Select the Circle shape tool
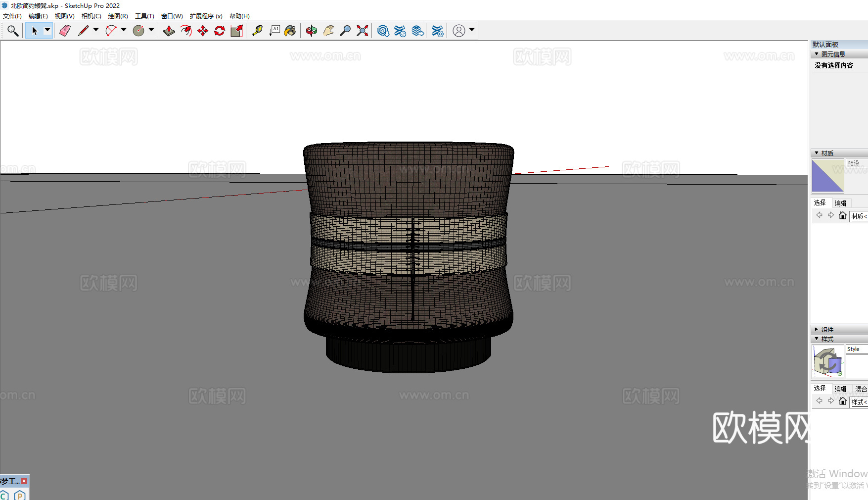Screen dimensions: 868x500 (138, 31)
